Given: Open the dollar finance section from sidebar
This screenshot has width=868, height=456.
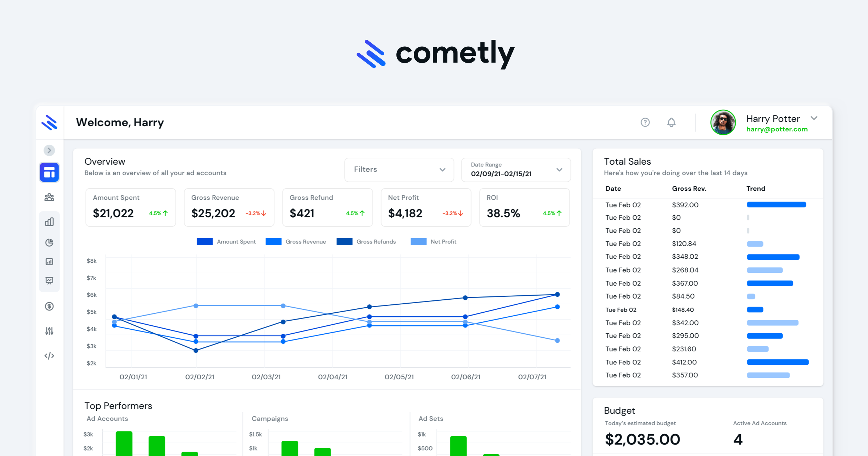Looking at the screenshot, I should tap(49, 307).
